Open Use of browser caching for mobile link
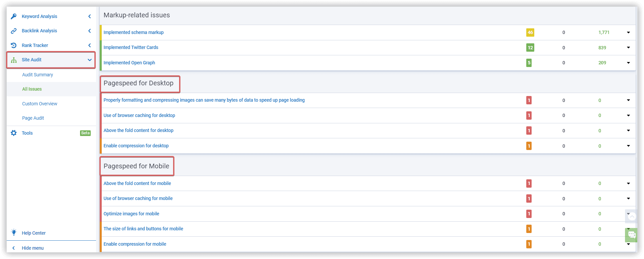 click(138, 198)
